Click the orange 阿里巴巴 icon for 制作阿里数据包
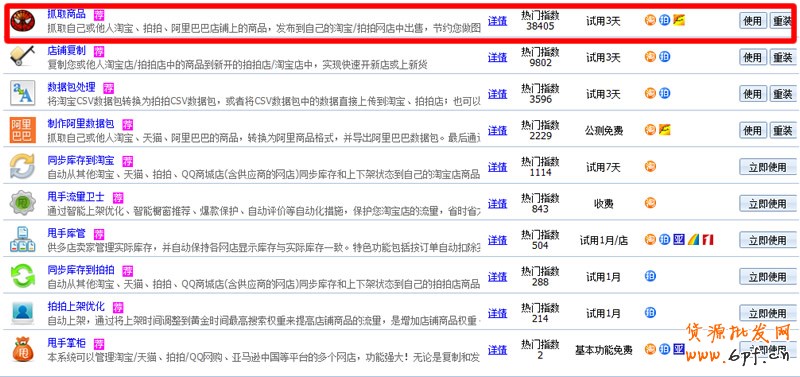Screen dimensions: 800x377 [x=22, y=130]
